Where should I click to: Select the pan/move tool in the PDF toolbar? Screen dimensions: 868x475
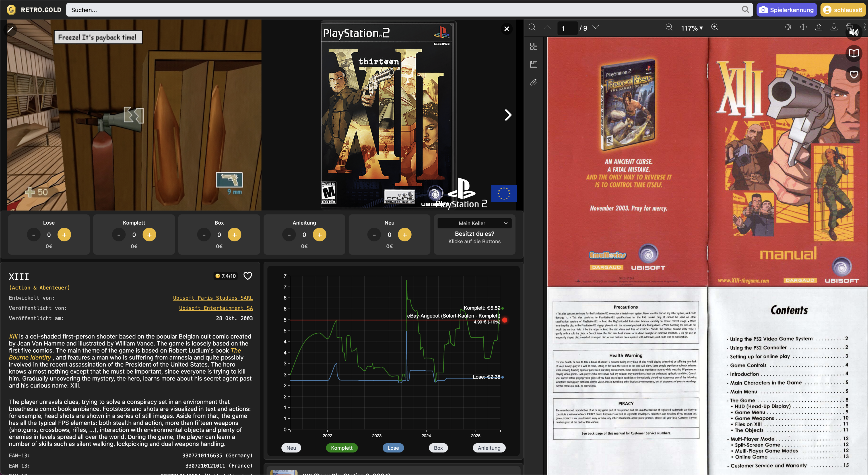pyautogui.click(x=803, y=27)
